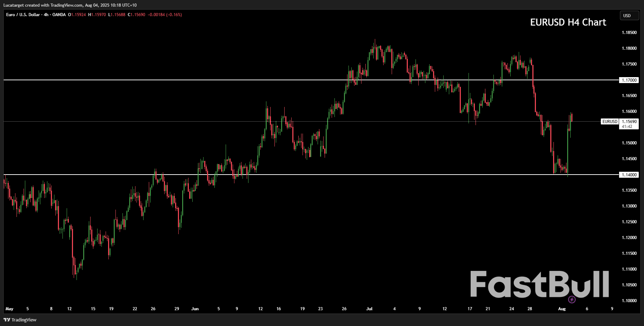Image resolution: width=644 pixels, height=326 pixels.
Task: Click the Jul label on time axis
Action: (x=369, y=309)
